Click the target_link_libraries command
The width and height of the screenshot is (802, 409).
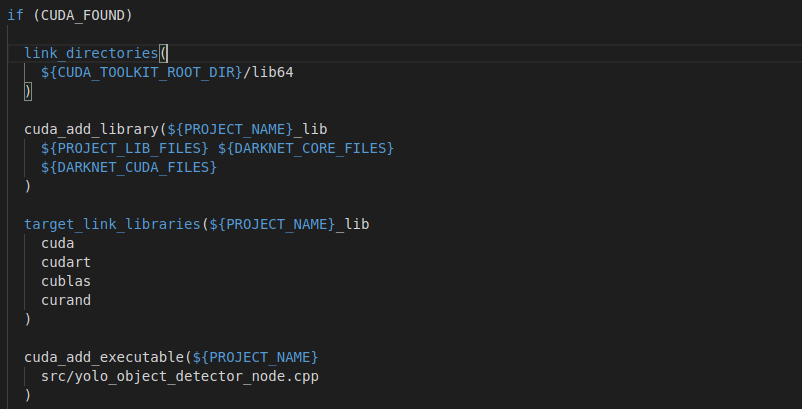tap(112, 224)
